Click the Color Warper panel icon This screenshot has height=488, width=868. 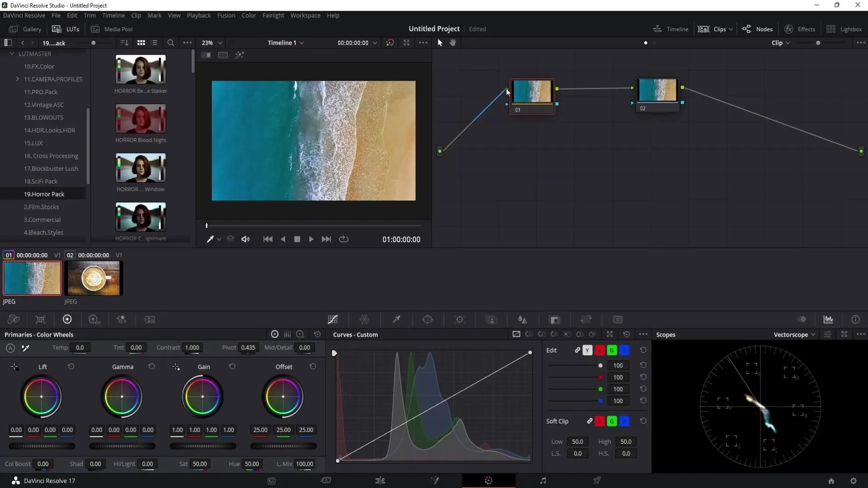[x=365, y=319]
